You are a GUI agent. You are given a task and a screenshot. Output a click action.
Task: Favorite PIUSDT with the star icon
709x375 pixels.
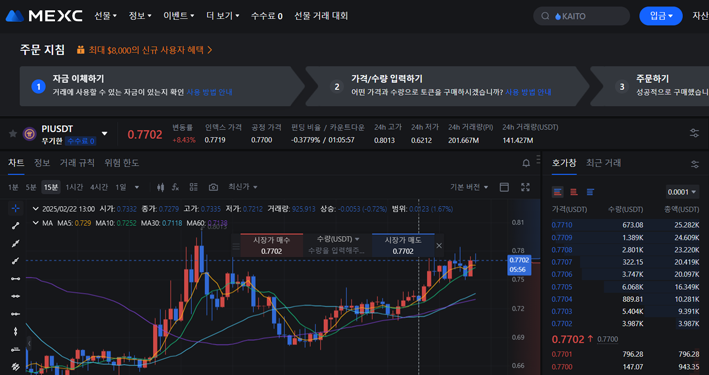pos(13,133)
